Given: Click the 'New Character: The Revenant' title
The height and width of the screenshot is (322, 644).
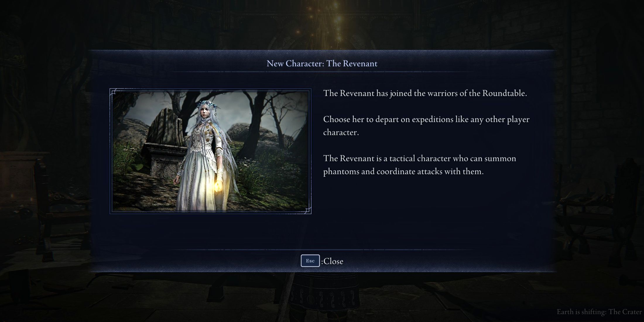Looking at the screenshot, I should click(x=322, y=64).
